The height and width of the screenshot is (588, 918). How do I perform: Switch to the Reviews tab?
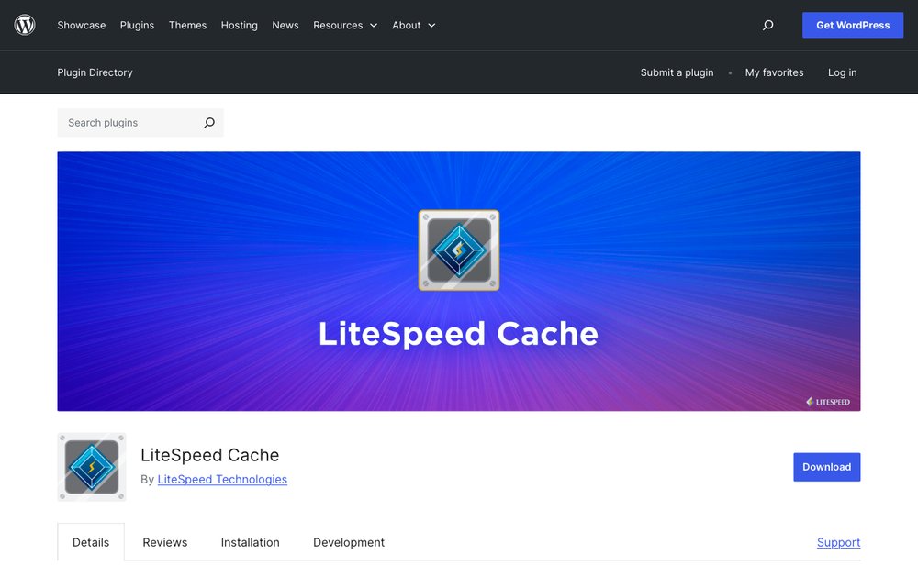(165, 542)
